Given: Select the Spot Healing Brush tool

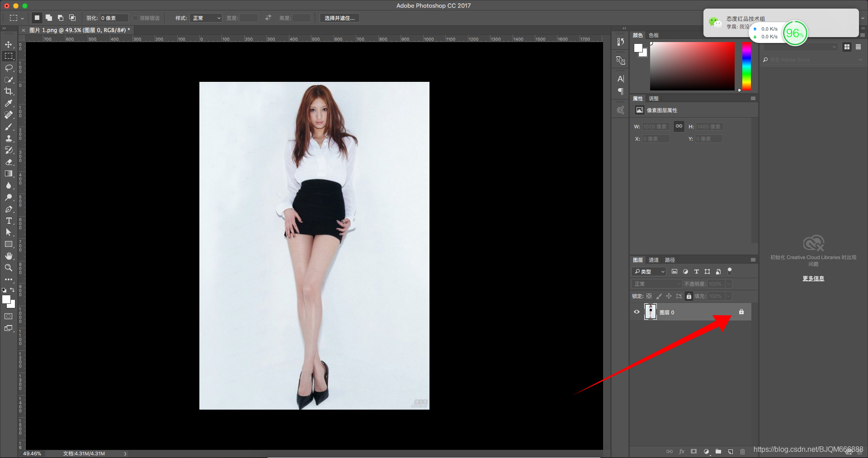Looking at the screenshot, I should [9, 115].
